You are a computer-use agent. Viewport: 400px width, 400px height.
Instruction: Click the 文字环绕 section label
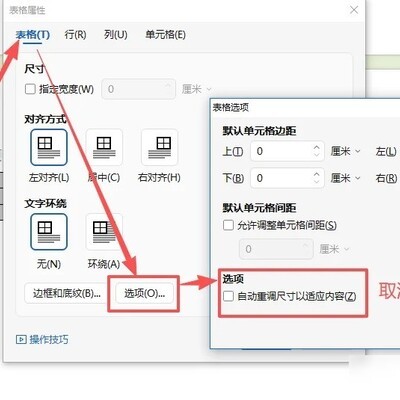point(45,204)
